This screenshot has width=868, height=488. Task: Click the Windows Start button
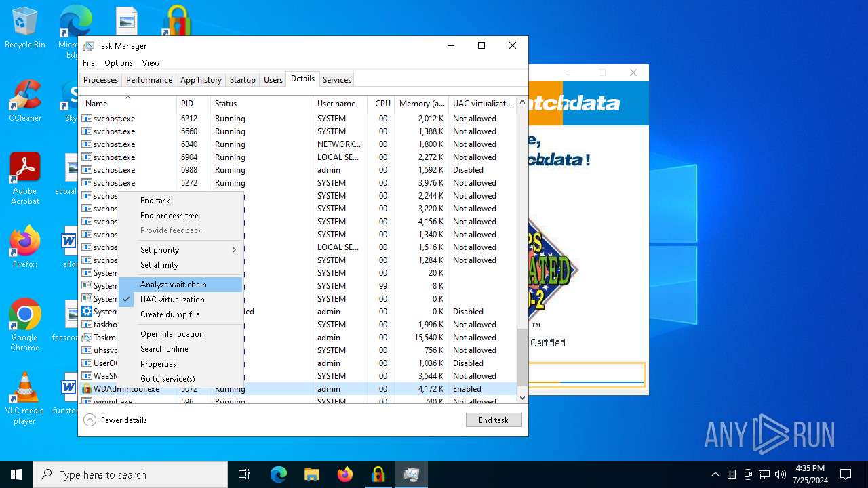click(x=16, y=474)
